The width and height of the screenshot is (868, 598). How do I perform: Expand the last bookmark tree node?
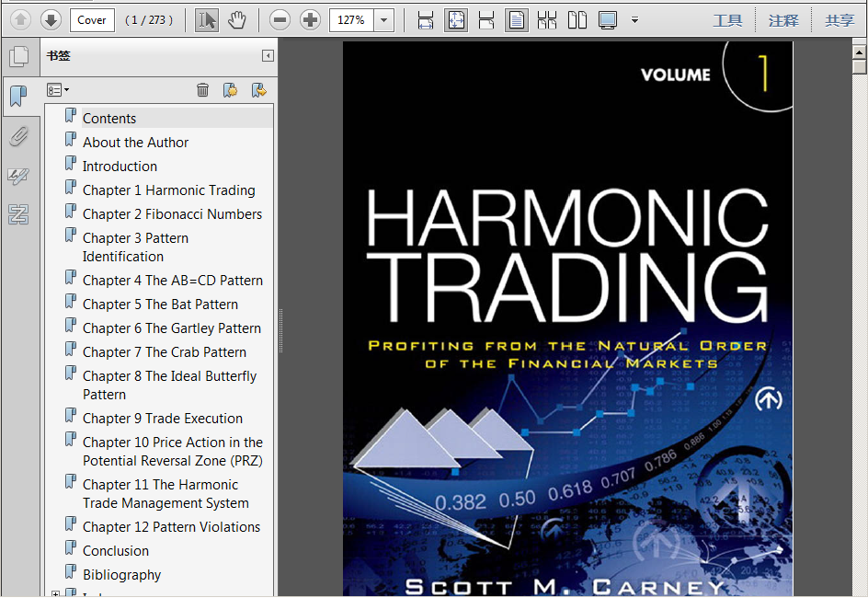(x=55, y=593)
